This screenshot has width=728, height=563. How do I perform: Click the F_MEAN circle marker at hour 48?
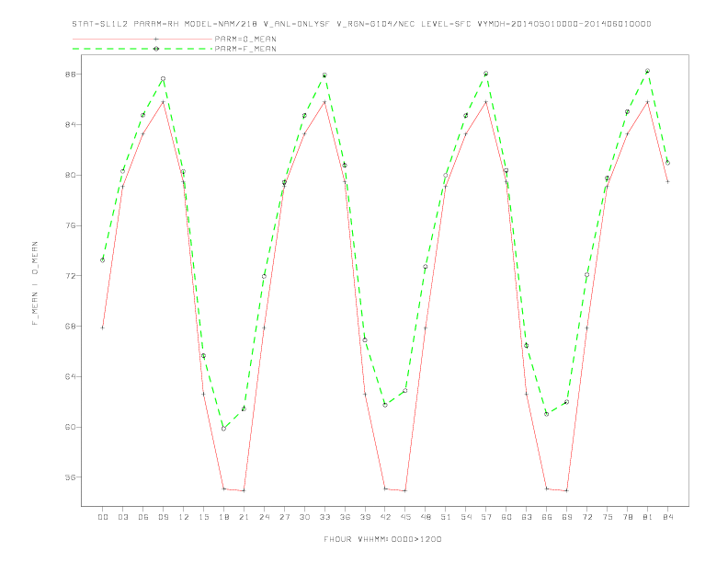pyautogui.click(x=426, y=267)
